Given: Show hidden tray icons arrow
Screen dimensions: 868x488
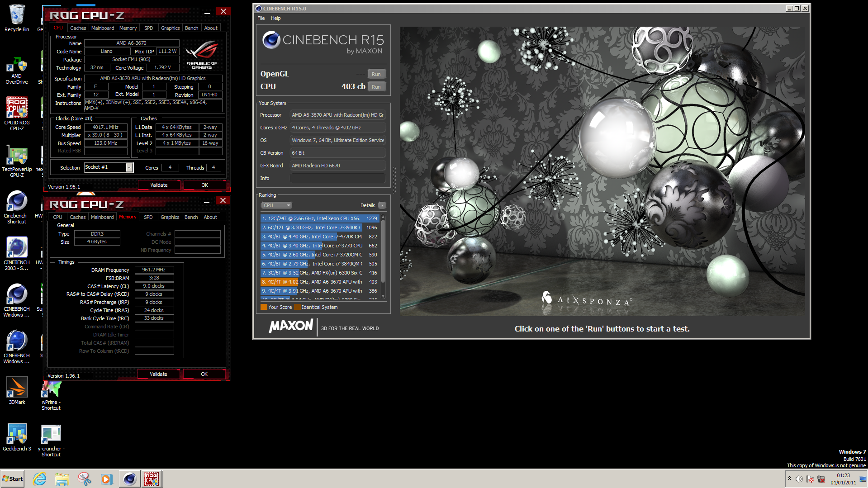Looking at the screenshot, I should pyautogui.click(x=789, y=479).
